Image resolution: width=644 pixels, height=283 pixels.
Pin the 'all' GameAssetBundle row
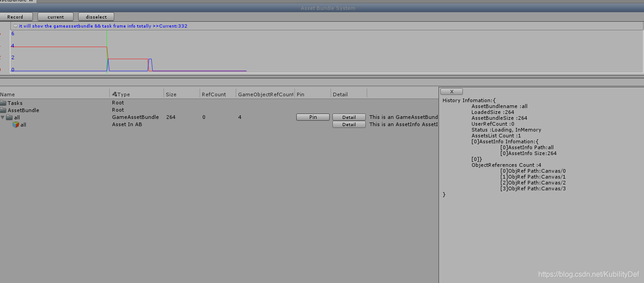(313, 117)
